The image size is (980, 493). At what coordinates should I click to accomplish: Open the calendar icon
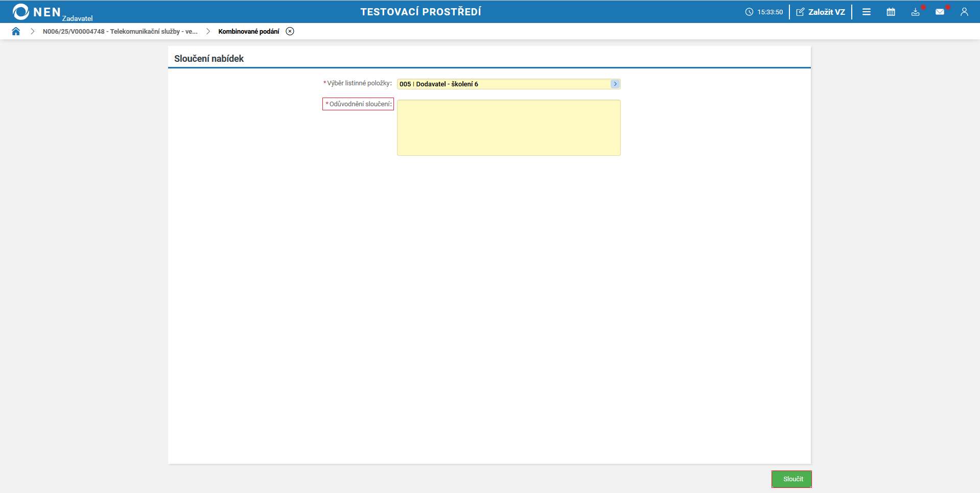click(x=891, y=12)
